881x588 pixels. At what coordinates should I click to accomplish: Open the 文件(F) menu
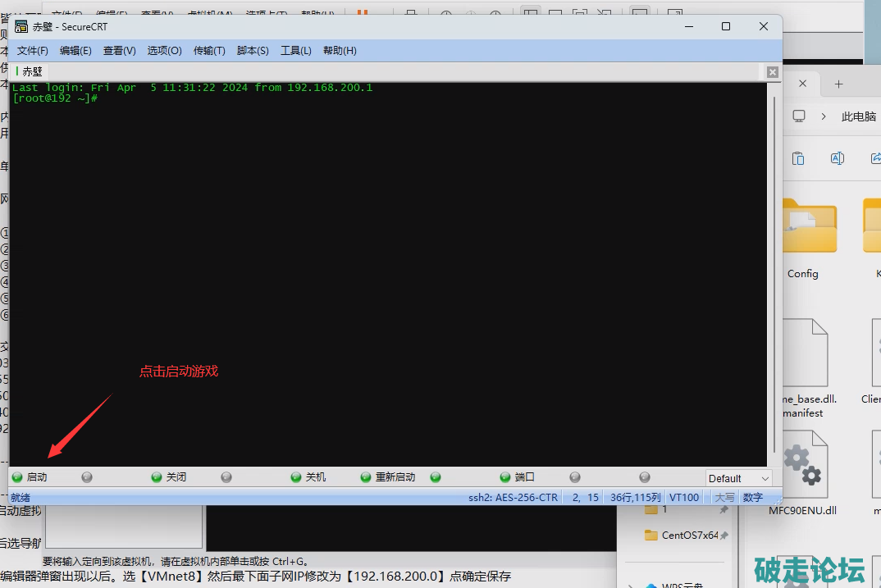pyautogui.click(x=33, y=51)
